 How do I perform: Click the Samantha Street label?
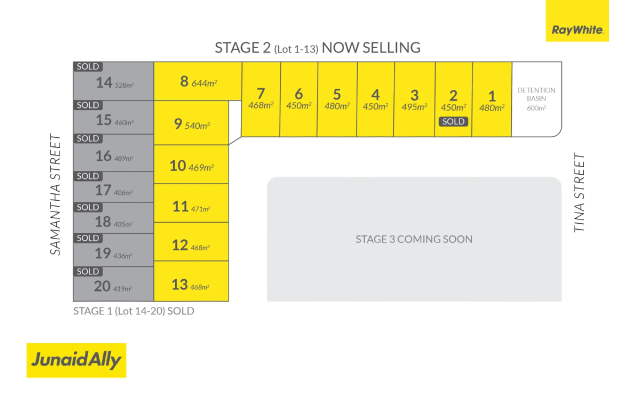(57, 194)
